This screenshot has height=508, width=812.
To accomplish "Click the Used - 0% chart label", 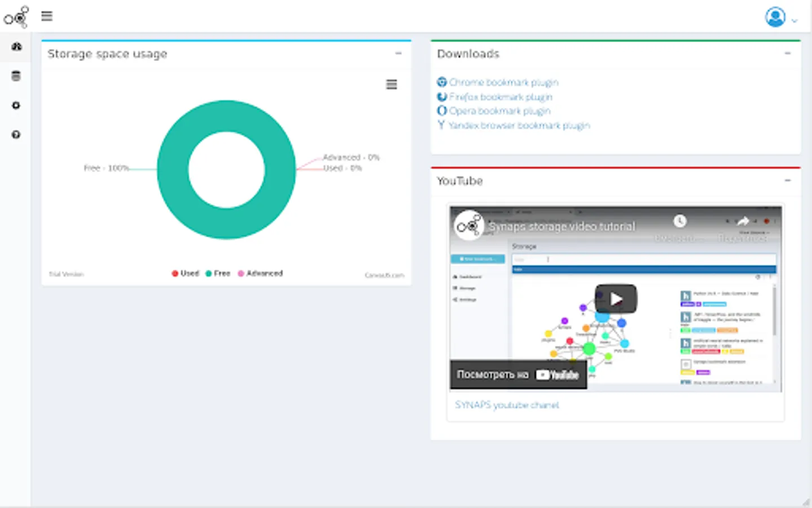I will coord(342,168).
